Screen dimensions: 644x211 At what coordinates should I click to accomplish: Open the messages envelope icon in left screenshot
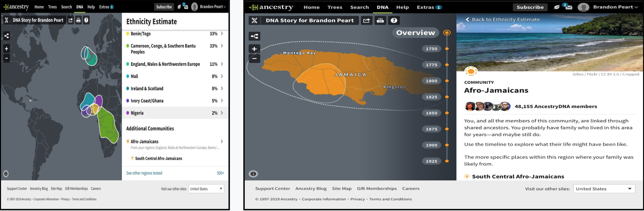[x=186, y=6]
